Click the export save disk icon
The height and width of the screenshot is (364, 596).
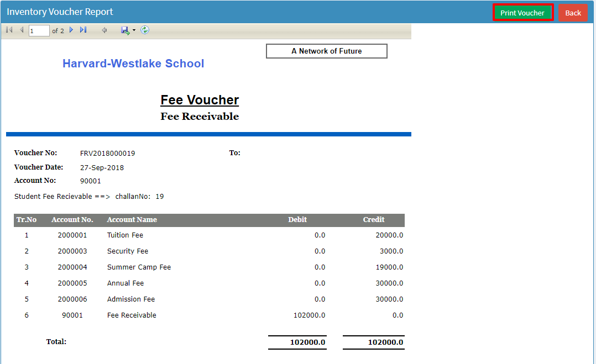(125, 30)
